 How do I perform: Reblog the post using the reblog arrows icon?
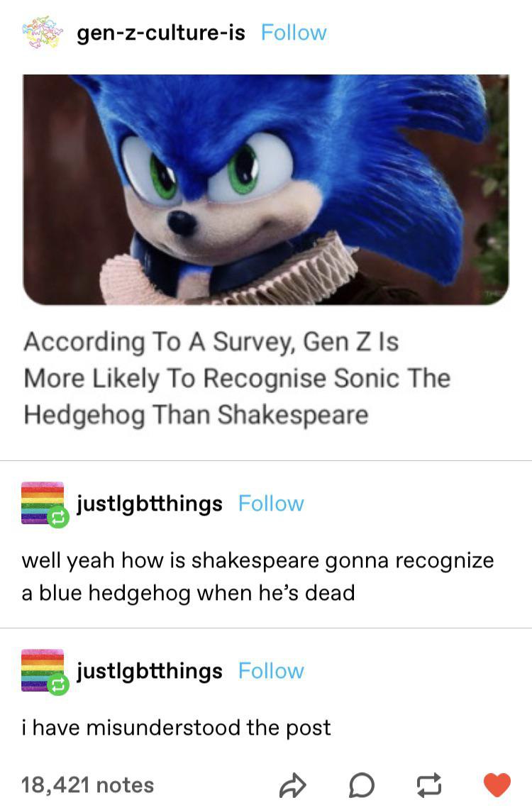coord(429,785)
